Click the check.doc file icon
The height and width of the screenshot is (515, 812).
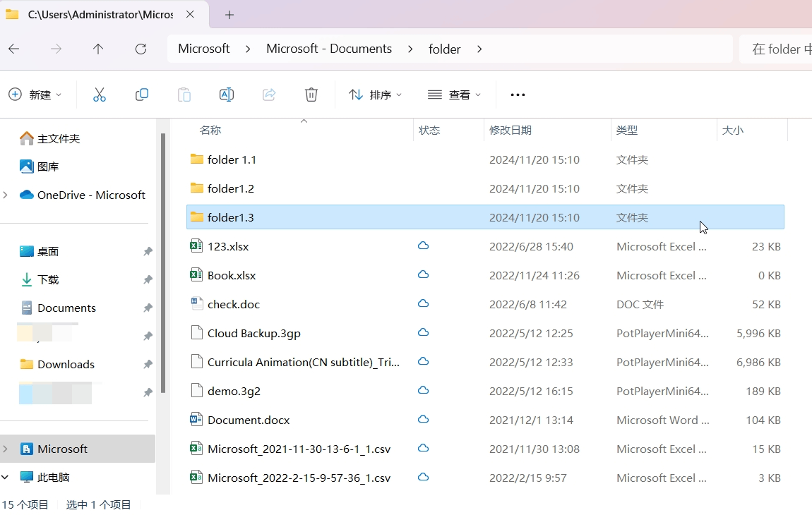click(x=196, y=304)
